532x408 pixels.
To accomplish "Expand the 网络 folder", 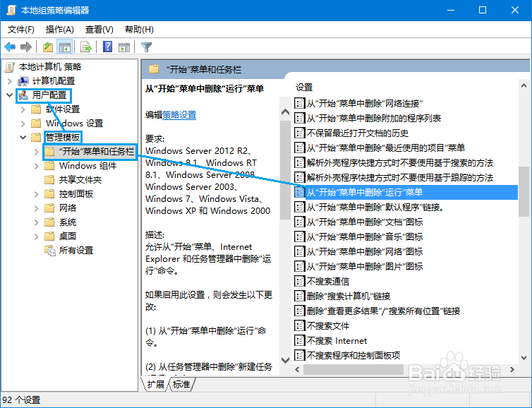I will tap(37, 208).
